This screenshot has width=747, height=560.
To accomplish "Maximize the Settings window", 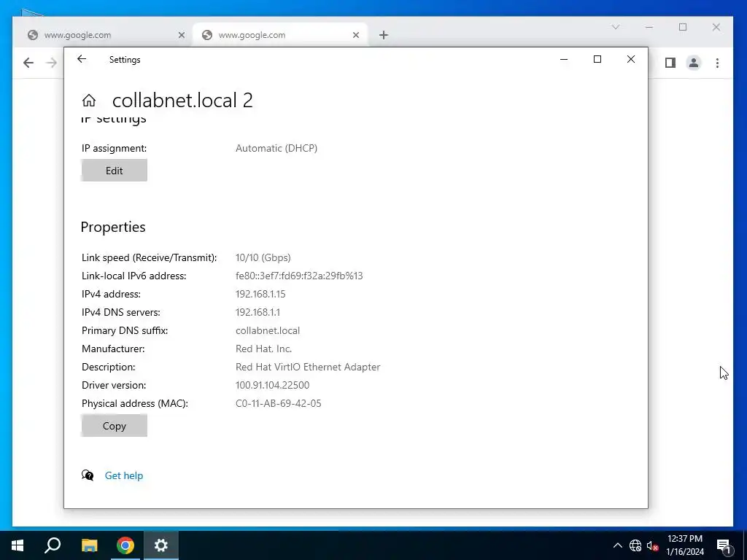I will [597, 59].
